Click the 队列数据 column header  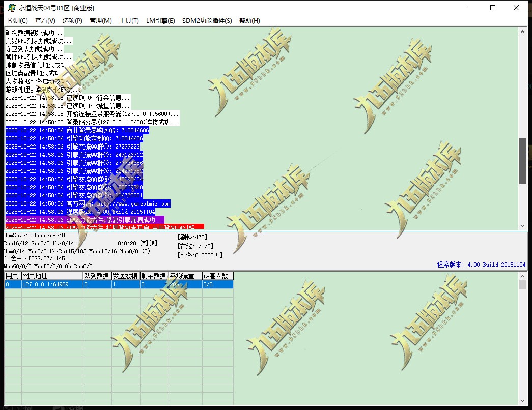(97, 276)
